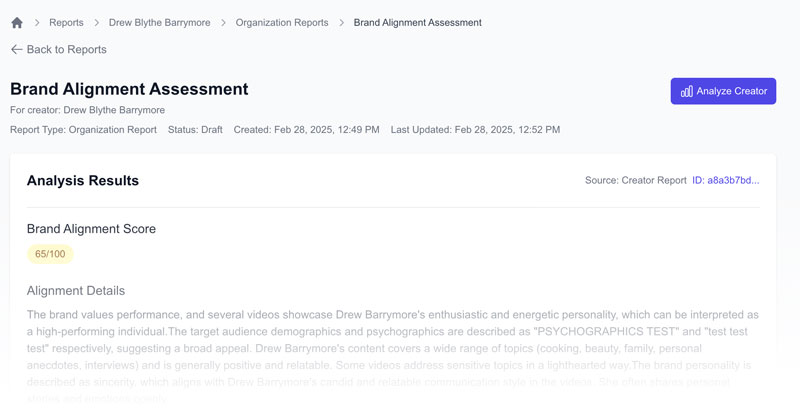Image resolution: width=800 pixels, height=418 pixels.
Task: Select the Brand Alignment Assessment breadcrumb item
Action: [417, 22]
